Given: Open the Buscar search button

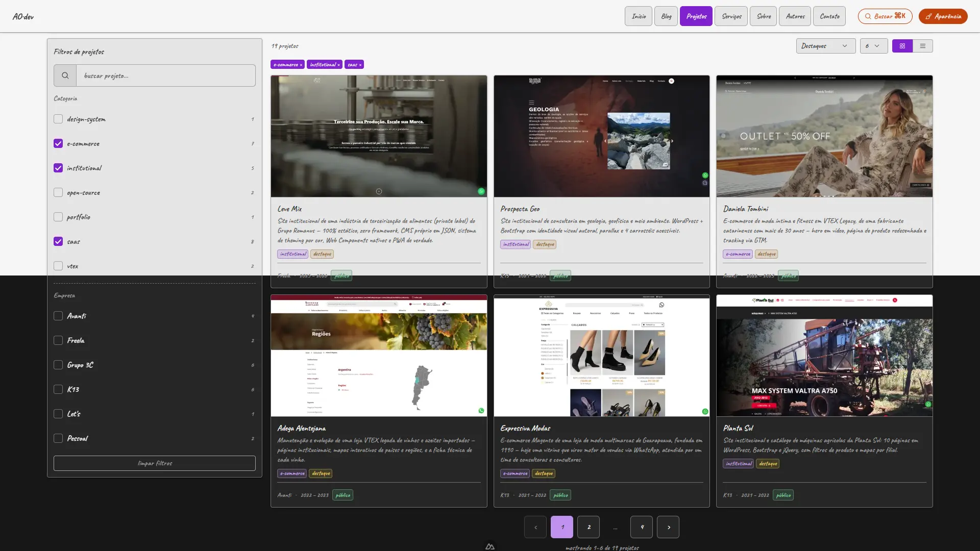Looking at the screenshot, I should [885, 16].
